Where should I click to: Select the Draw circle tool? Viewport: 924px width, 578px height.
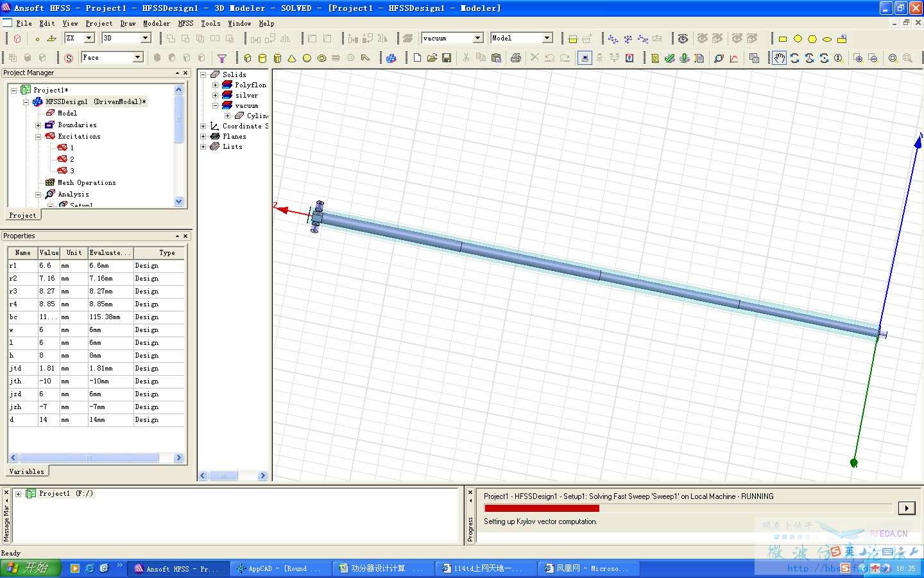[798, 39]
